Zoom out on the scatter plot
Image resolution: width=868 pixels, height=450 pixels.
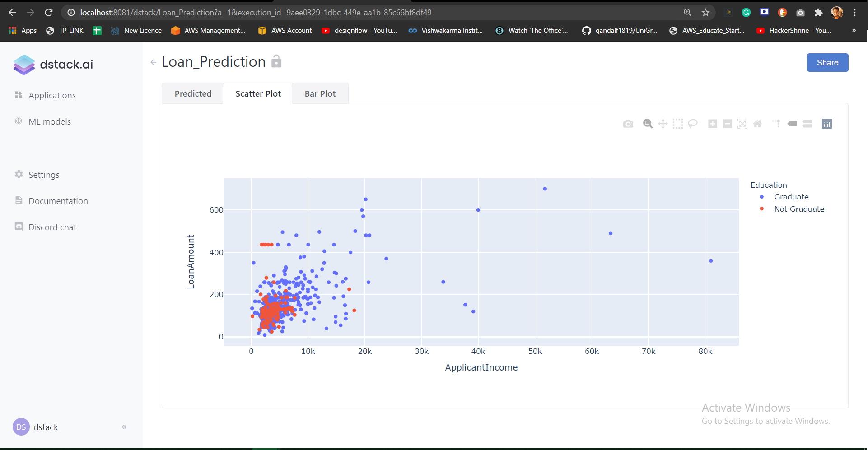pyautogui.click(x=728, y=124)
